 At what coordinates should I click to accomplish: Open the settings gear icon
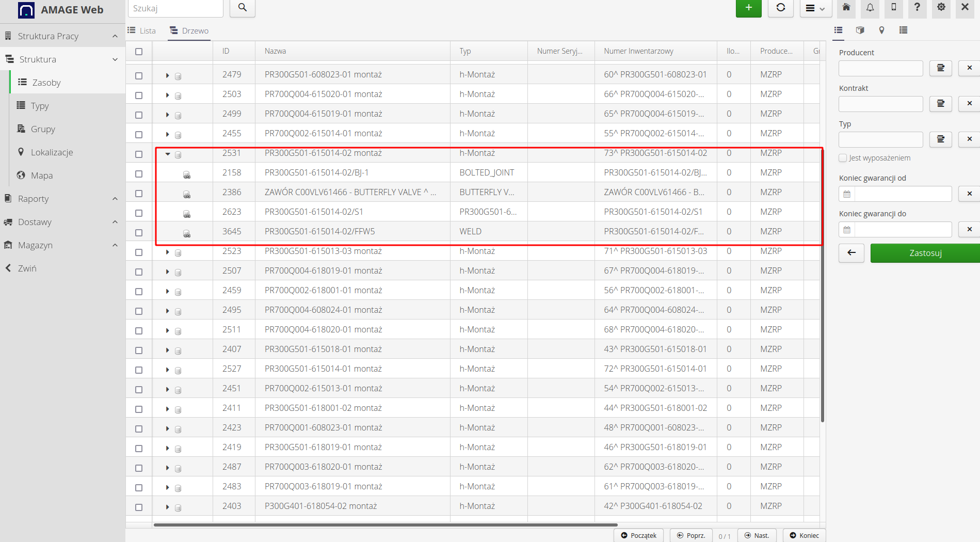[941, 8]
